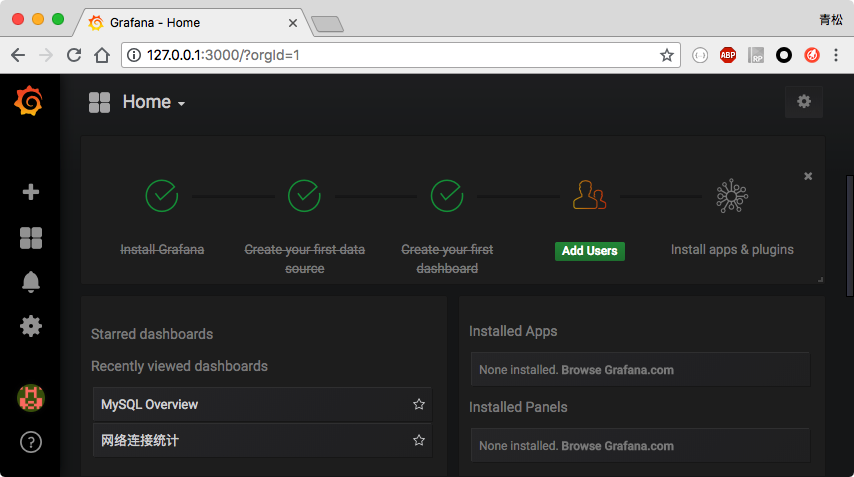Open Configuration via the sidebar gear icon
This screenshot has width=854, height=477.
coord(30,326)
